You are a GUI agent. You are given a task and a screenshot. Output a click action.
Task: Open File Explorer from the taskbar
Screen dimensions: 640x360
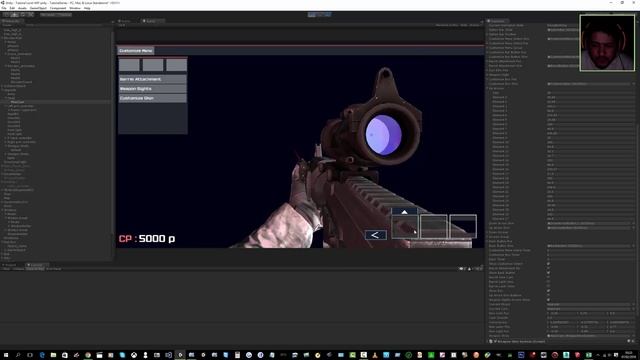[x=53, y=355]
